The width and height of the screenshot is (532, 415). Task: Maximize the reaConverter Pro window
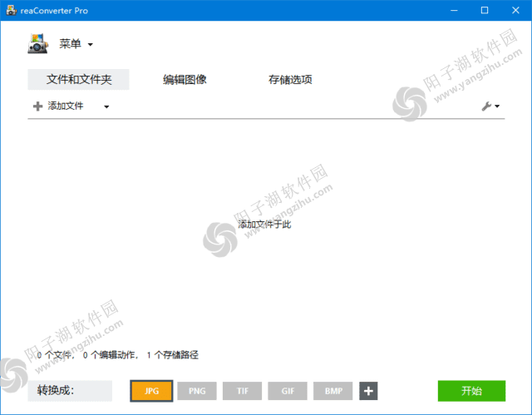coord(485,11)
